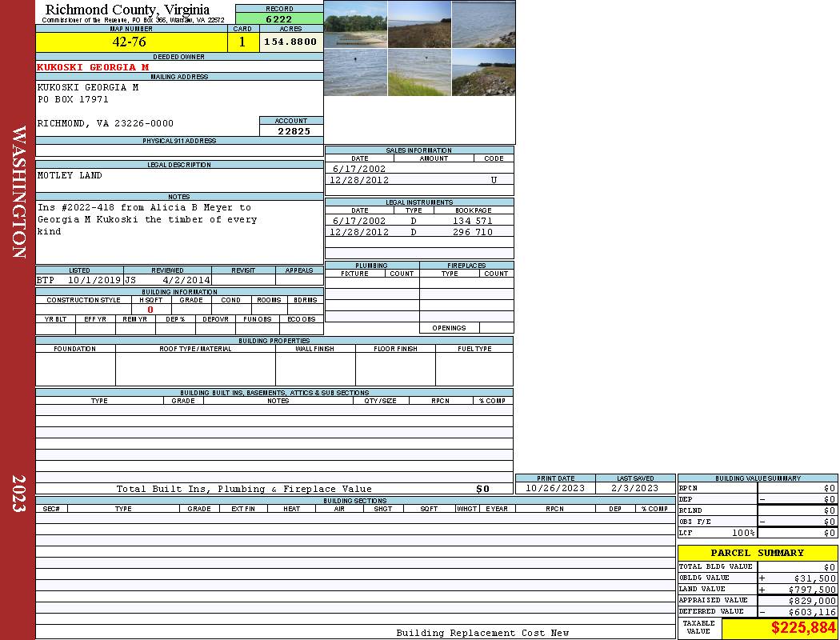This screenshot has height=640, width=840.
Task: Select the last saved date 2/3/2023
Action: 634,488
